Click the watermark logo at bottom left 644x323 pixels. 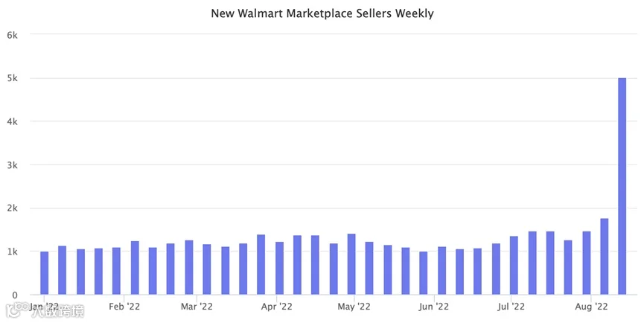45,311
